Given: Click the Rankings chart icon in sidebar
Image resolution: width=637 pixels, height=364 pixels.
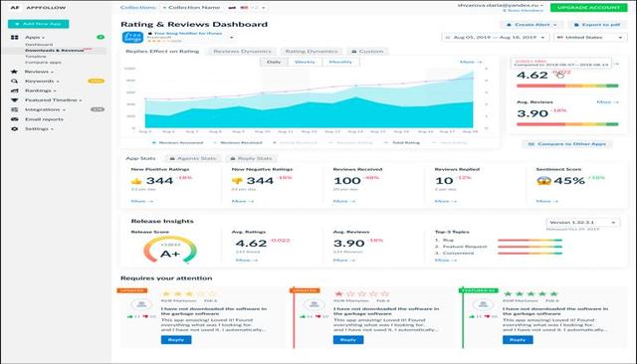Looking at the screenshot, I should pos(14,91).
